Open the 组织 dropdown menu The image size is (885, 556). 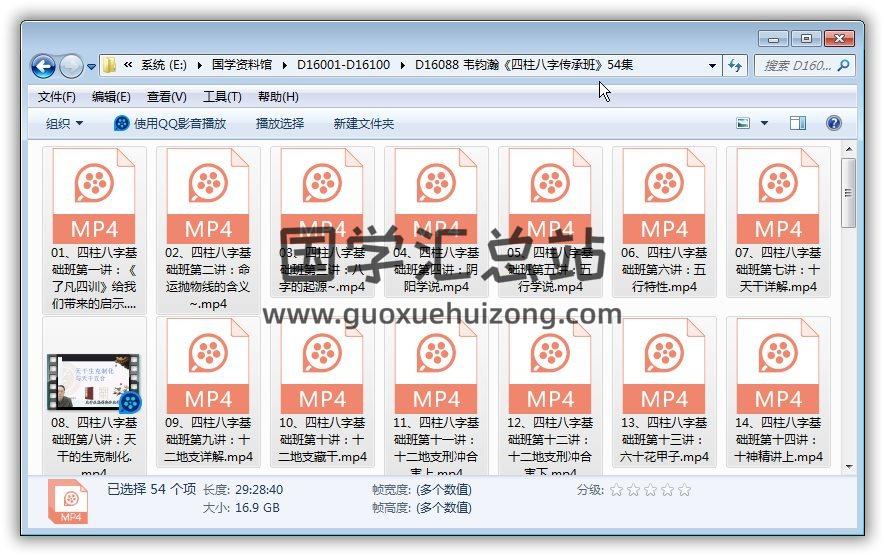point(65,123)
